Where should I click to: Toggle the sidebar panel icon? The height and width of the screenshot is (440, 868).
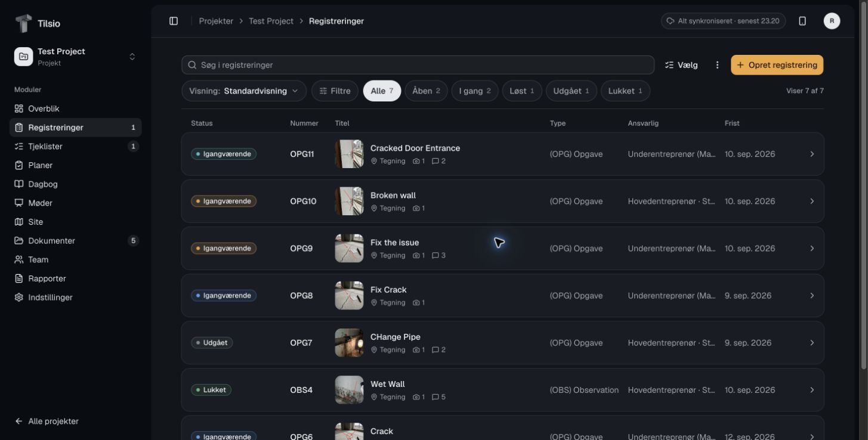[174, 21]
